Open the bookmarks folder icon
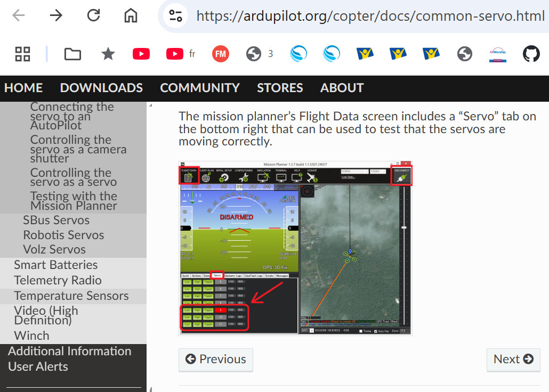This screenshot has height=392, width=549. pos(73,54)
